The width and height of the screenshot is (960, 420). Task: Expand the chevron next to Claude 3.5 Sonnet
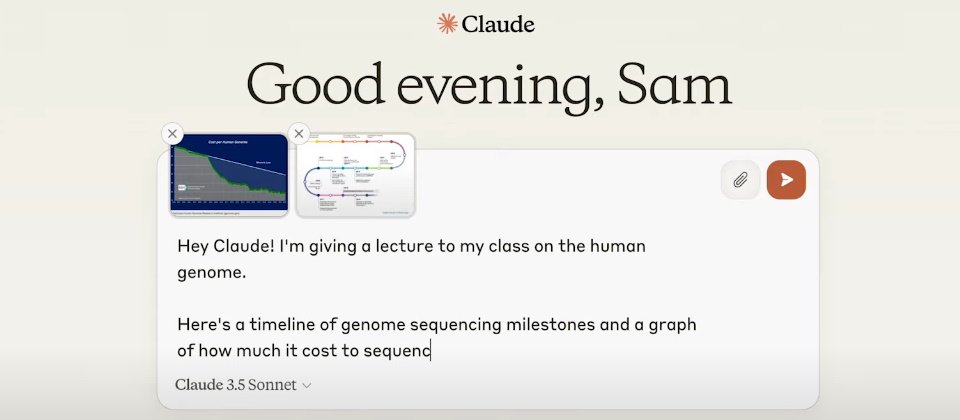tap(307, 386)
